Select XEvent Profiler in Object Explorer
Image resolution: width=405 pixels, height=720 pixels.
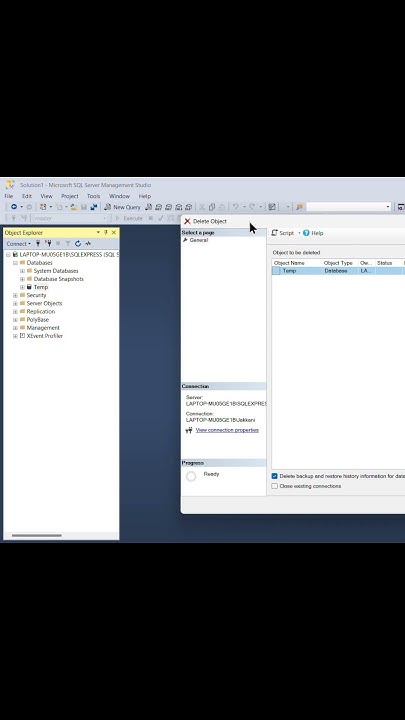click(x=45, y=336)
